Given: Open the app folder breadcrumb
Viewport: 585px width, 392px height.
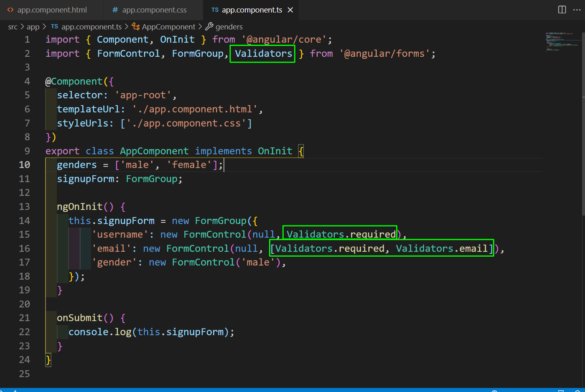Looking at the screenshot, I should click(33, 27).
